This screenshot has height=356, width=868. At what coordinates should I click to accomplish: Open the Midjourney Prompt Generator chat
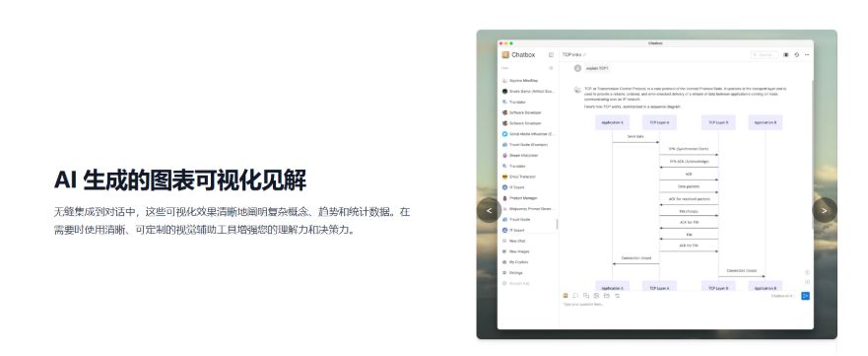[529, 209]
